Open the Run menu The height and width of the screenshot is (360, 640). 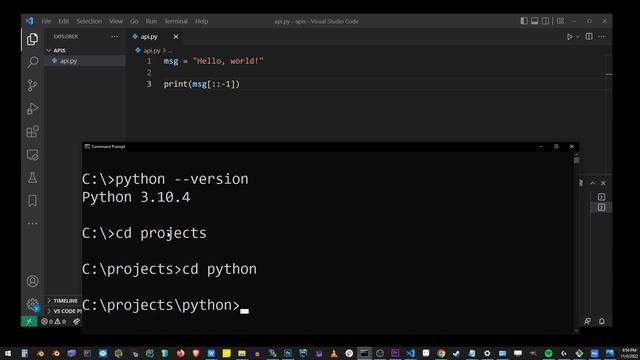pos(151,21)
